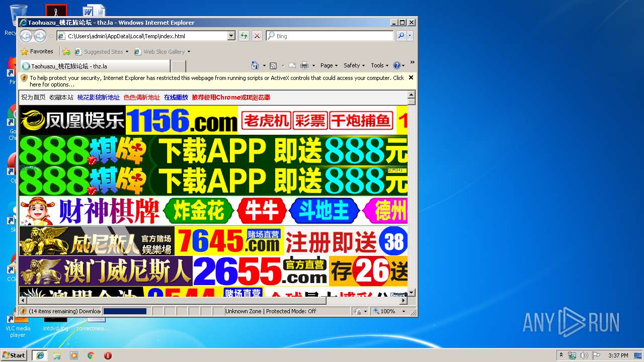
Task: Go to Home page icon
Action: pyautogui.click(x=255, y=65)
